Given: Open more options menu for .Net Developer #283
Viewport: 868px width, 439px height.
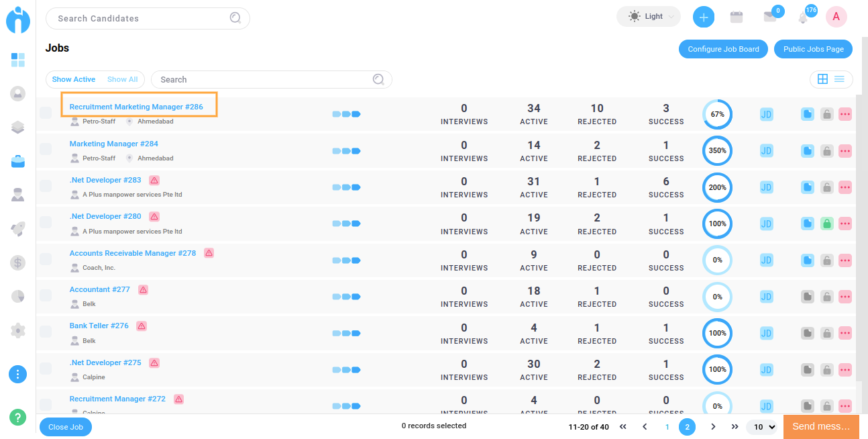Looking at the screenshot, I should pos(845,187).
